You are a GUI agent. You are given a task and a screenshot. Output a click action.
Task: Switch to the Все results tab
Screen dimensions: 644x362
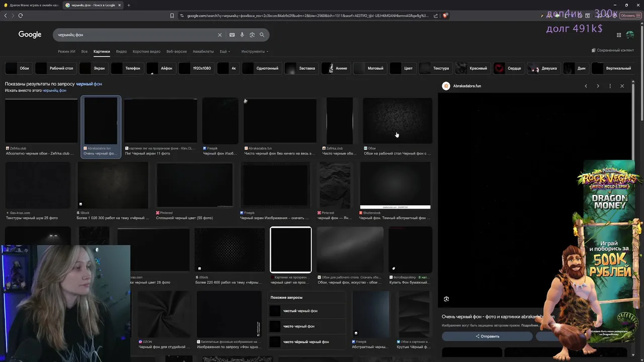click(x=85, y=51)
